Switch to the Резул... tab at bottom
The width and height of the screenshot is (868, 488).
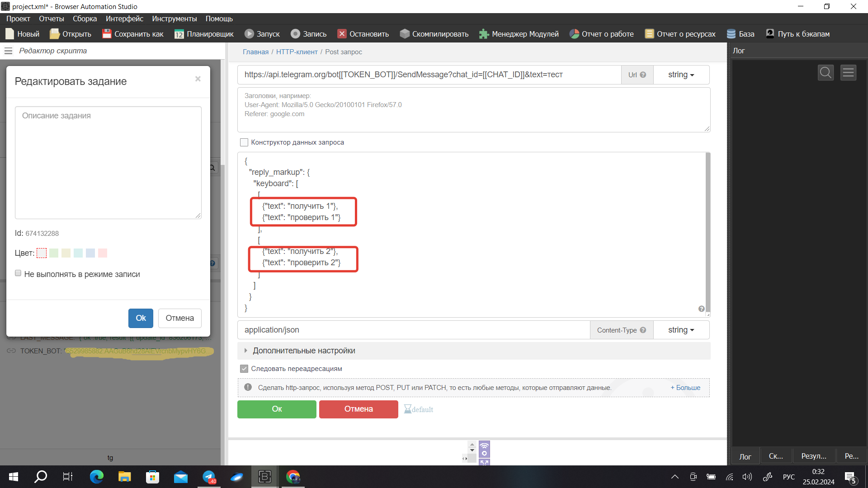point(813,456)
